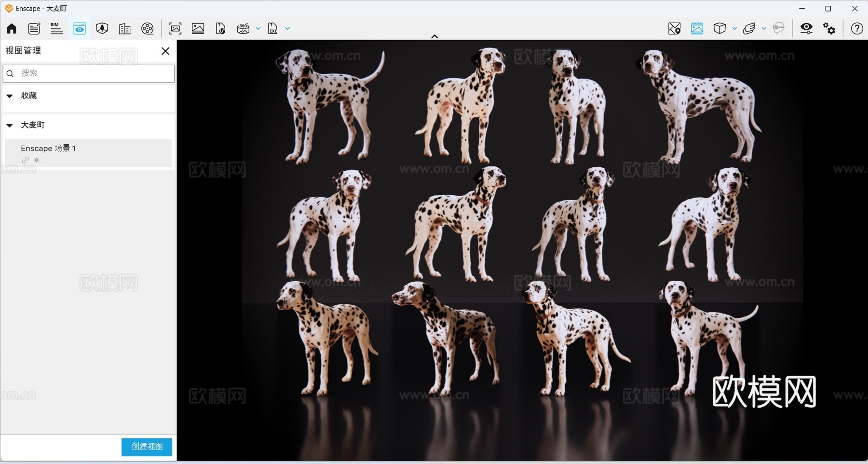868x464 pixels.
Task: Click the export file with checkmark icon
Action: [220, 28]
